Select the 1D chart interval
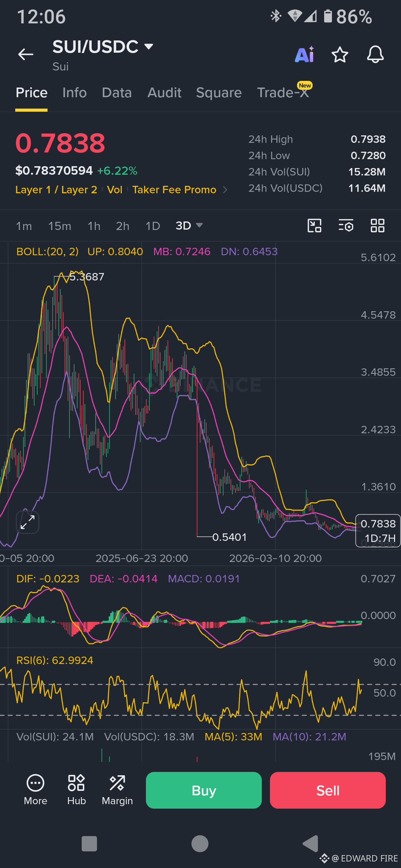 click(x=153, y=226)
